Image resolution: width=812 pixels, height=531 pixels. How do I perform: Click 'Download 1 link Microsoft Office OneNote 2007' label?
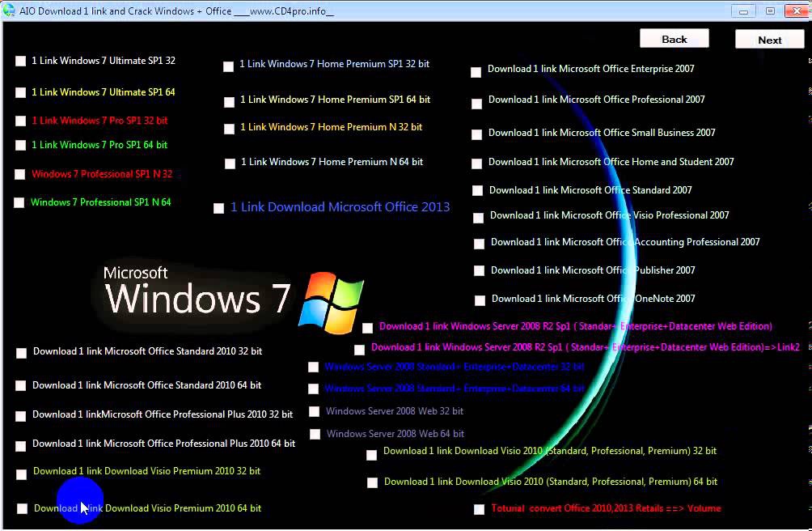[593, 299]
